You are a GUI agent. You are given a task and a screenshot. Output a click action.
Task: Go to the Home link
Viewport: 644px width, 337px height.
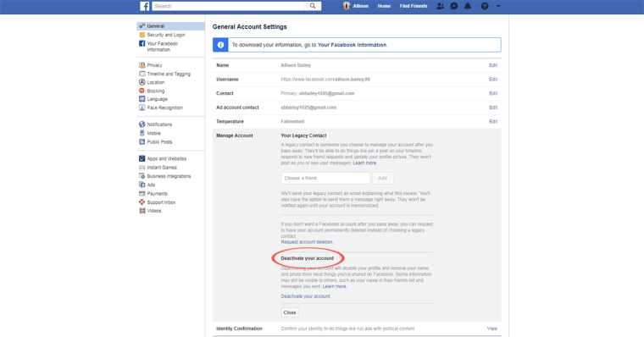pos(384,6)
